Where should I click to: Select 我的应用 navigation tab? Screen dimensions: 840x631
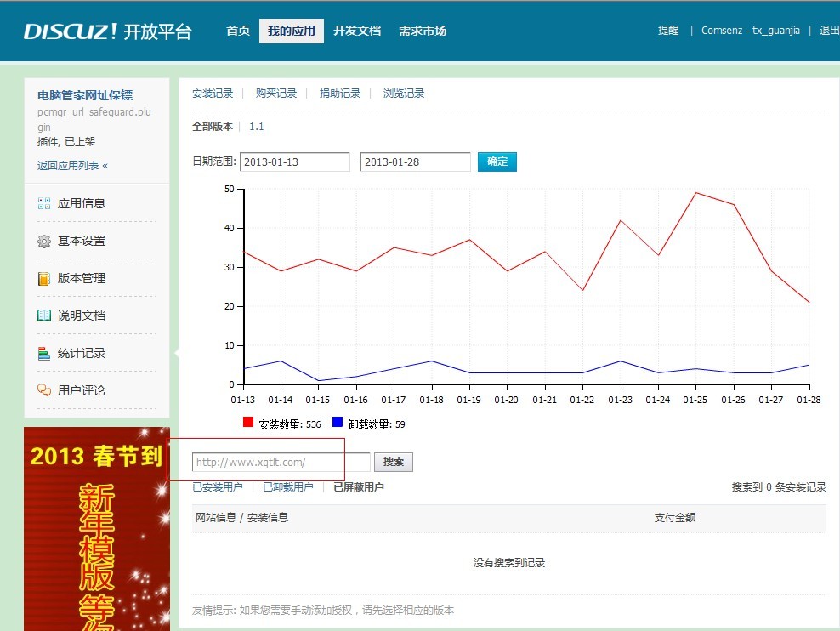(292, 31)
